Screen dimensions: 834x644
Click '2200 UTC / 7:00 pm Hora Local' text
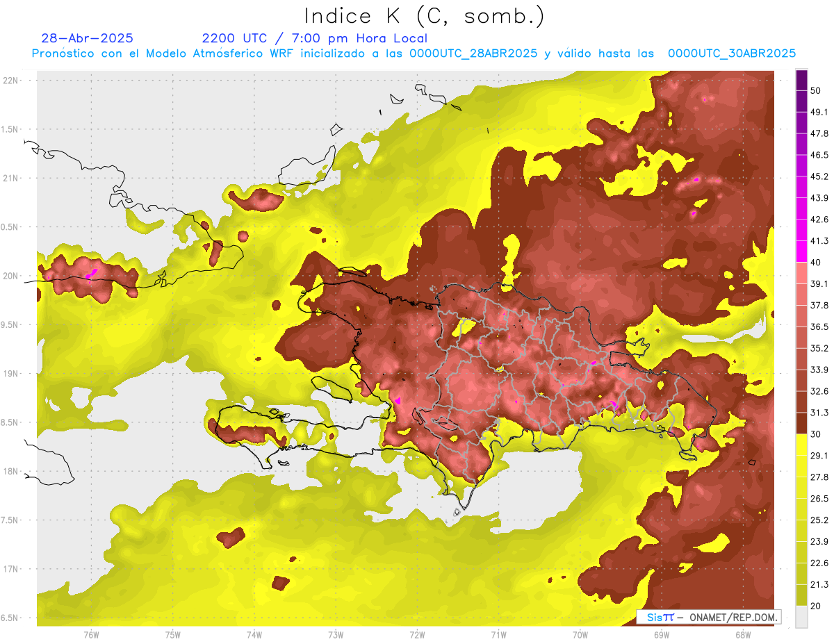(x=315, y=38)
